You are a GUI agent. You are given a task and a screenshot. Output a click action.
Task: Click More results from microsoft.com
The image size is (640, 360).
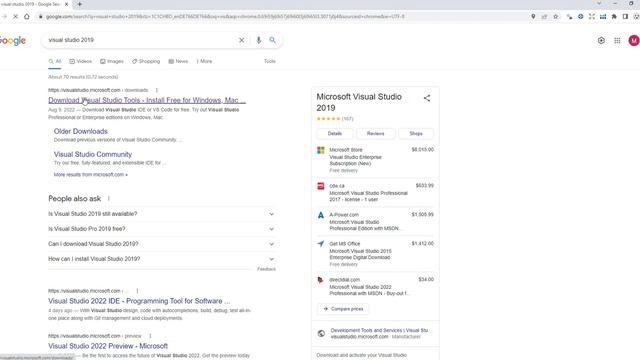point(91,175)
